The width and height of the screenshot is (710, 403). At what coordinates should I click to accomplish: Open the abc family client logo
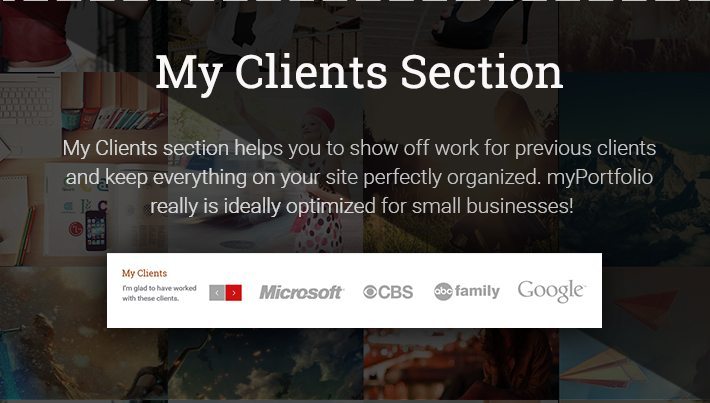pos(467,291)
